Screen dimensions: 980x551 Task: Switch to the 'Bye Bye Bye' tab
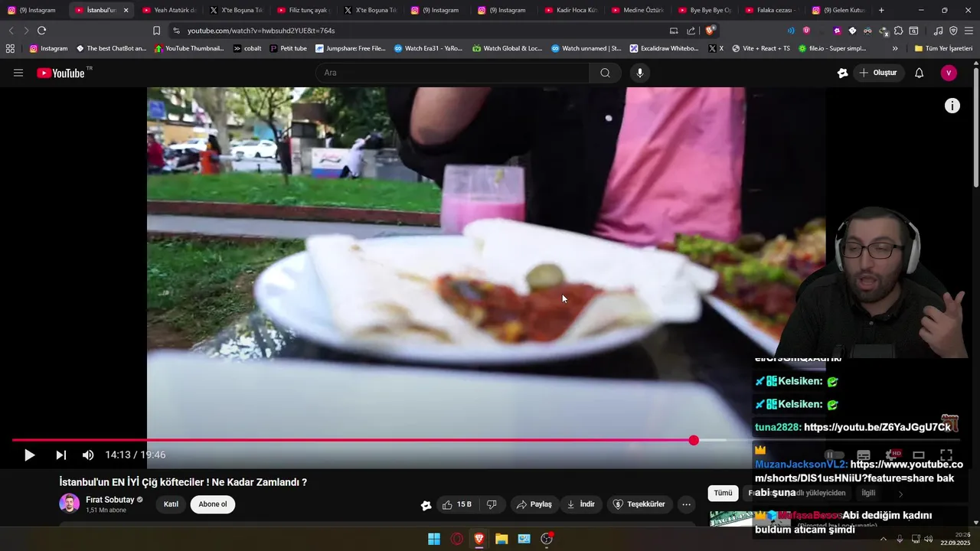(704, 10)
